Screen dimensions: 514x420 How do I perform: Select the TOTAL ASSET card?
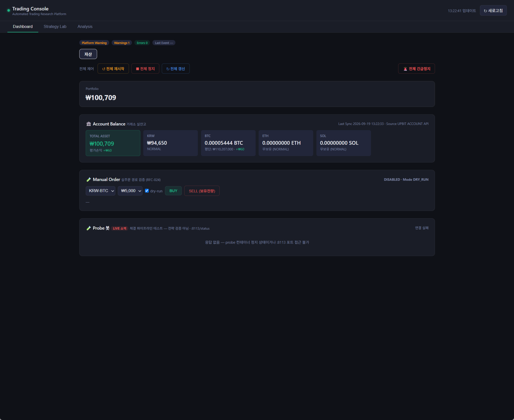coord(113,143)
